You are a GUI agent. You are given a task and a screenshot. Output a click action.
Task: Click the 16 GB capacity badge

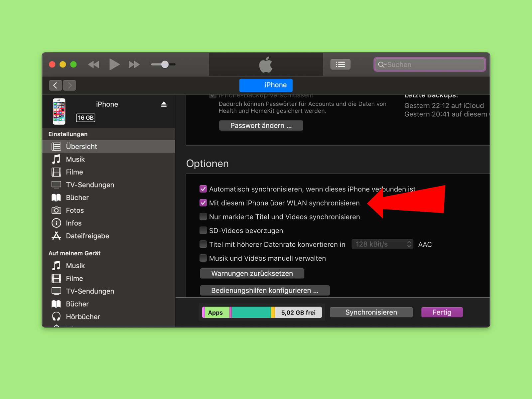tap(86, 118)
